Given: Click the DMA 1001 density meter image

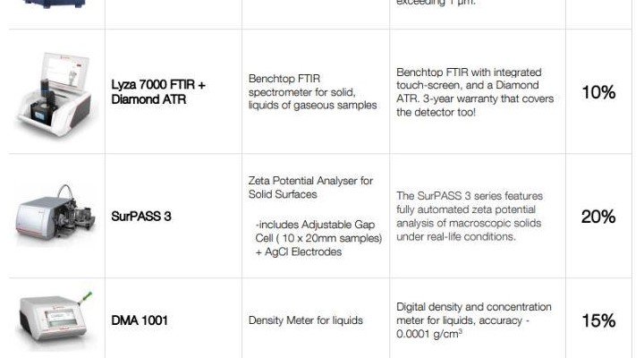Looking at the screenshot, I should tap(57, 320).
